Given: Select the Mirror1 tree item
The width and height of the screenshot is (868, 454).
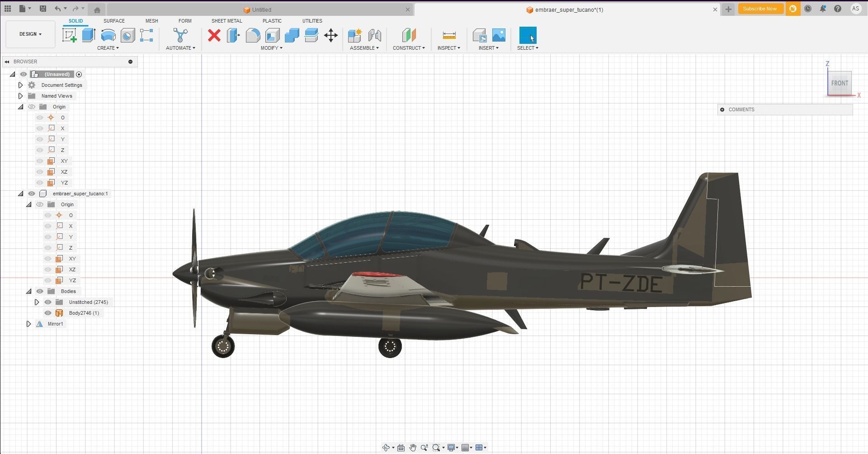Looking at the screenshot, I should [55, 324].
